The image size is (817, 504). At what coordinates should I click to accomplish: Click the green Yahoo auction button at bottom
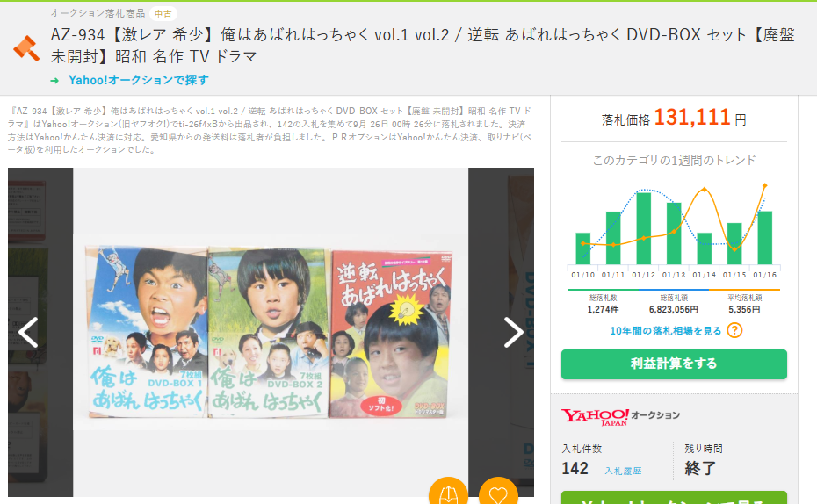pyautogui.click(x=674, y=498)
